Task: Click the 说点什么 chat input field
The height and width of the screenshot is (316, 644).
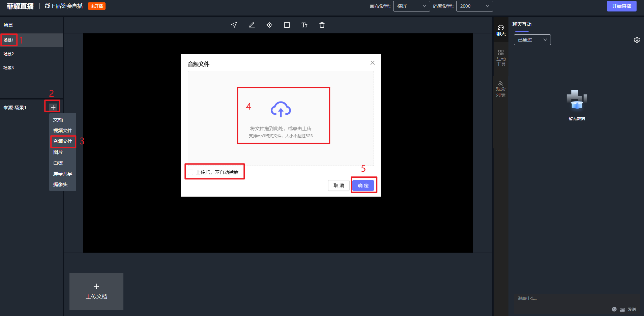Action: point(573,298)
